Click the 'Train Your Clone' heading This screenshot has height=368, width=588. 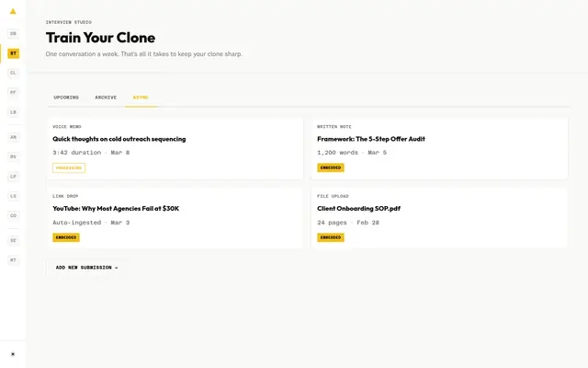(x=100, y=38)
